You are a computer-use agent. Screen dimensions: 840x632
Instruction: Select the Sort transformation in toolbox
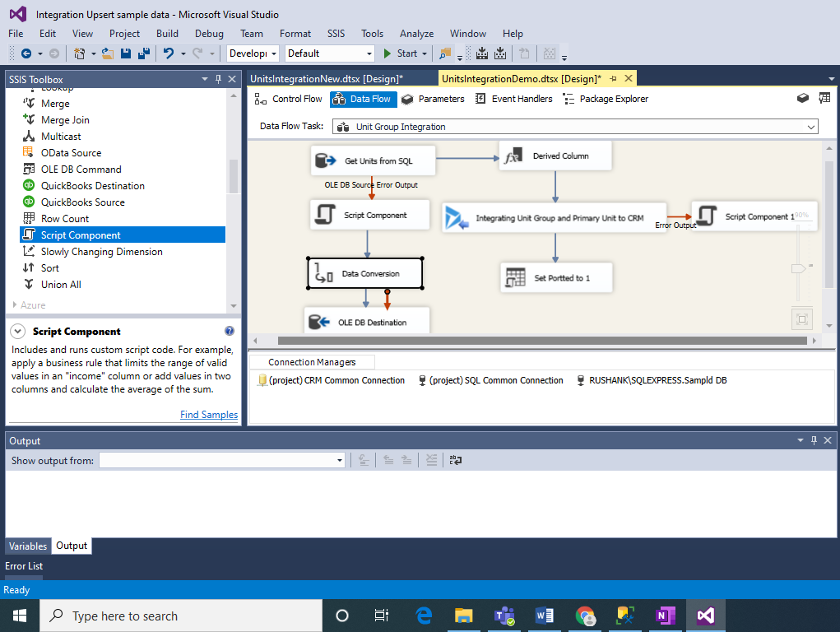[x=50, y=268]
